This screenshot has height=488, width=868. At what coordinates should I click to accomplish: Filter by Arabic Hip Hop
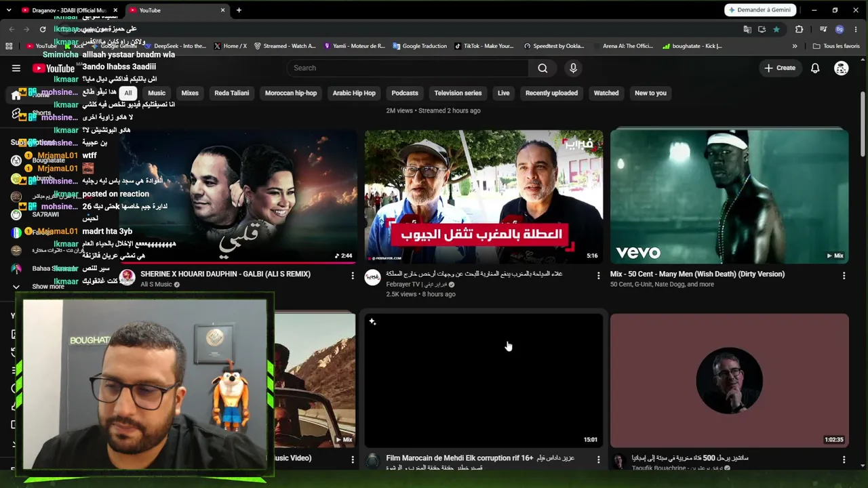click(x=354, y=93)
